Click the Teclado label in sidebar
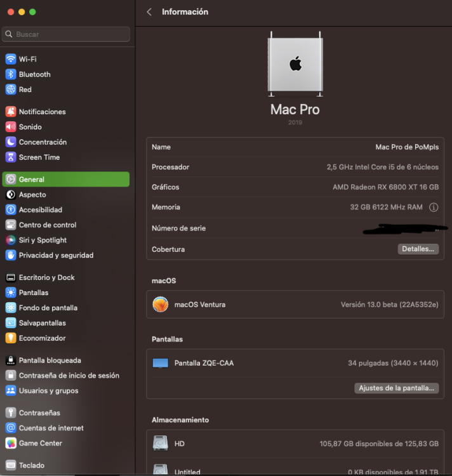452x476 pixels. pyautogui.click(x=32, y=465)
